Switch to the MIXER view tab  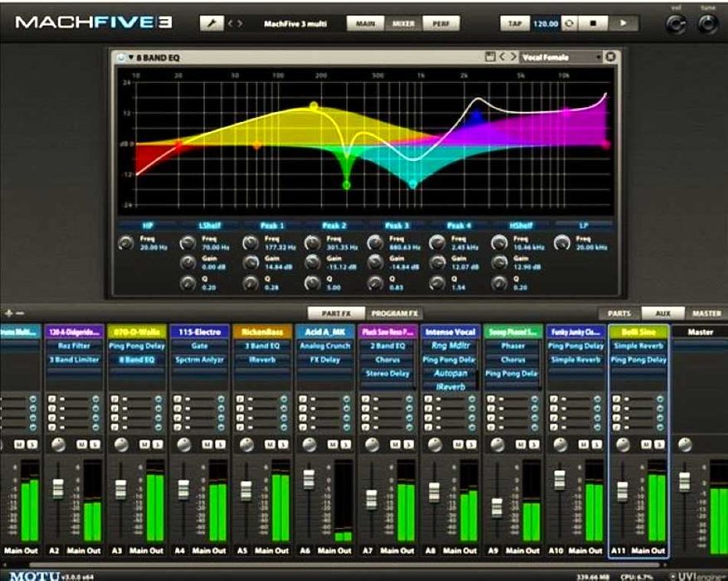point(403,23)
